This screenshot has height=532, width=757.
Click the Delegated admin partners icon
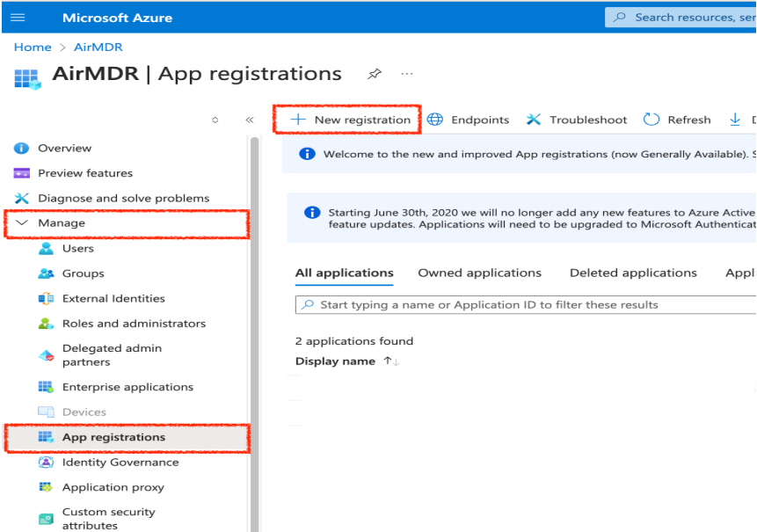pos(46,356)
